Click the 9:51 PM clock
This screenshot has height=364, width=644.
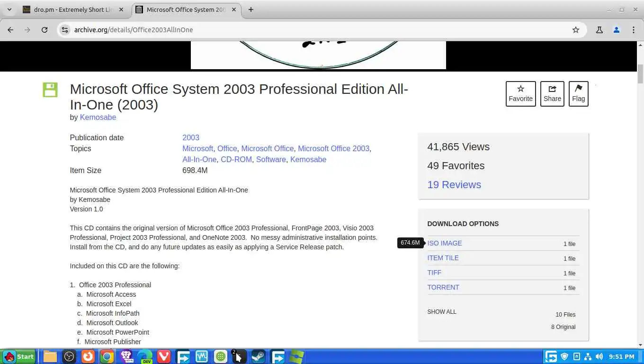[x=622, y=356]
